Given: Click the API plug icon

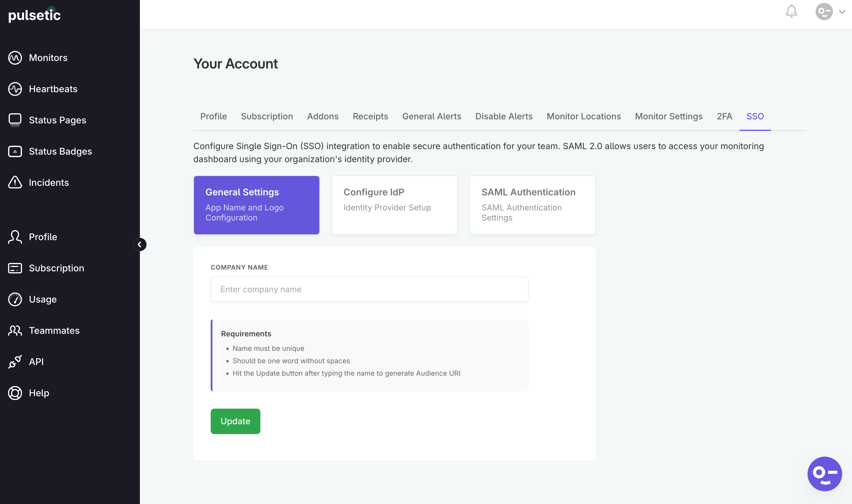Looking at the screenshot, I should click(x=15, y=362).
